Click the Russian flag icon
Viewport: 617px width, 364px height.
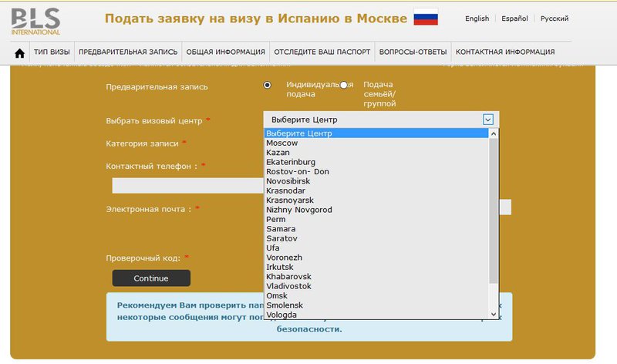426,18
